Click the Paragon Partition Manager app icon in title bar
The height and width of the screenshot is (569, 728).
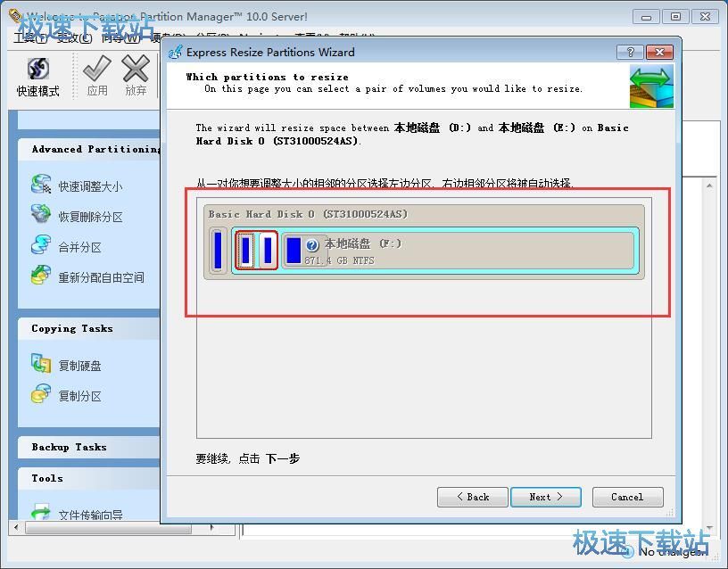(15, 15)
